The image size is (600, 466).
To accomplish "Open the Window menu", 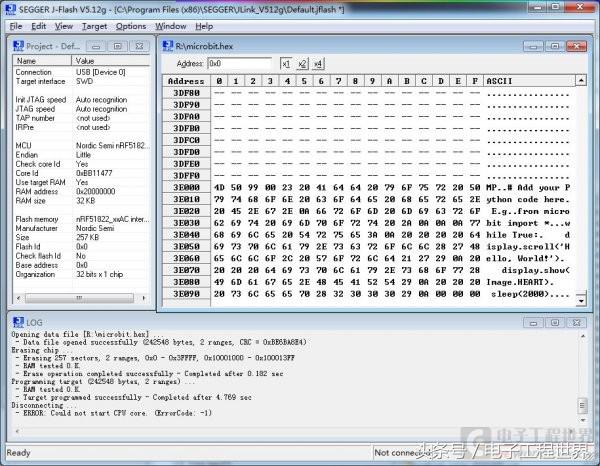I will tap(171, 26).
